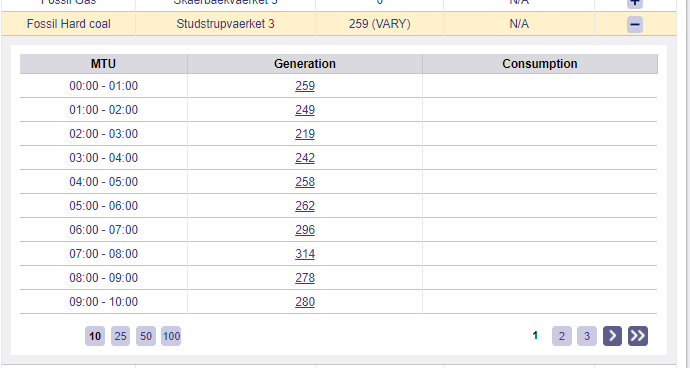Expand the Fossil Gas row above

coord(635,3)
